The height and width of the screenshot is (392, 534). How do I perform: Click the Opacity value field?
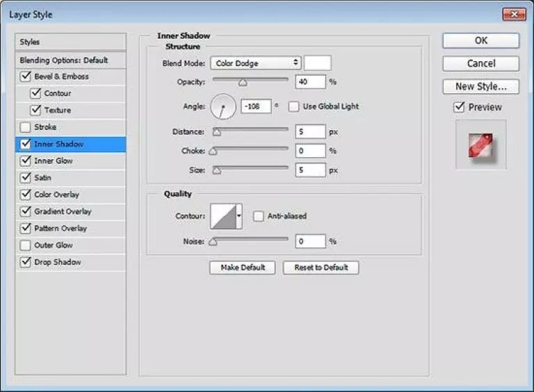point(311,82)
